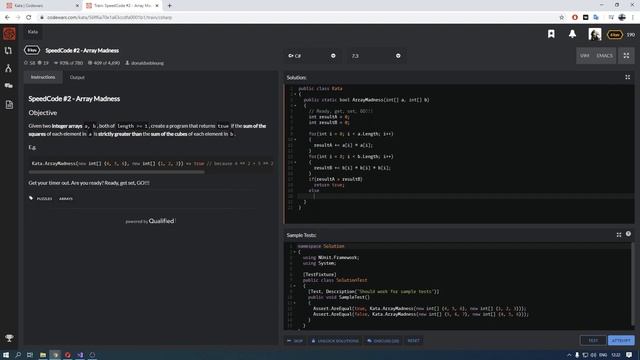This screenshot has height=360, width=640.
Task: Switch to the Instructions tab
Action: [x=43, y=77]
